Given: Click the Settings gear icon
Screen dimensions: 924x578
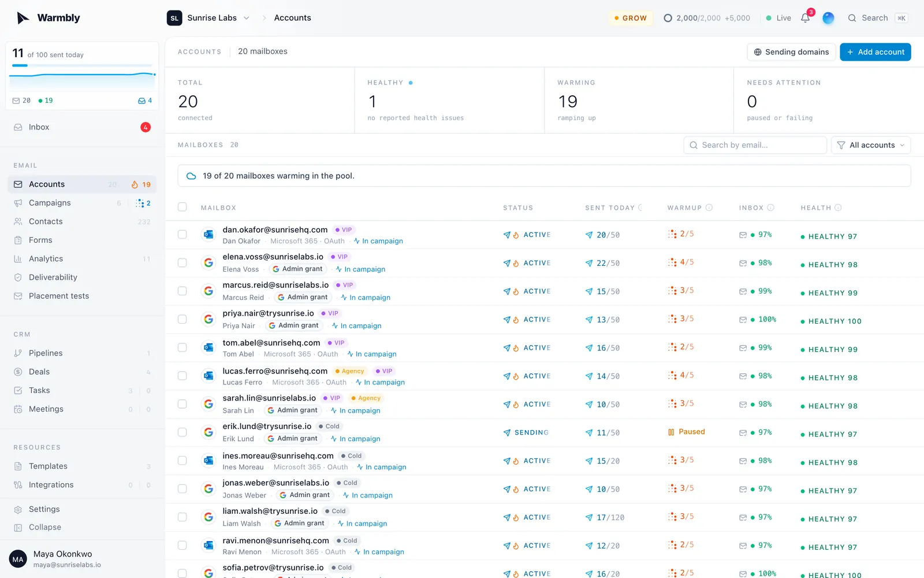Looking at the screenshot, I should 18,509.
